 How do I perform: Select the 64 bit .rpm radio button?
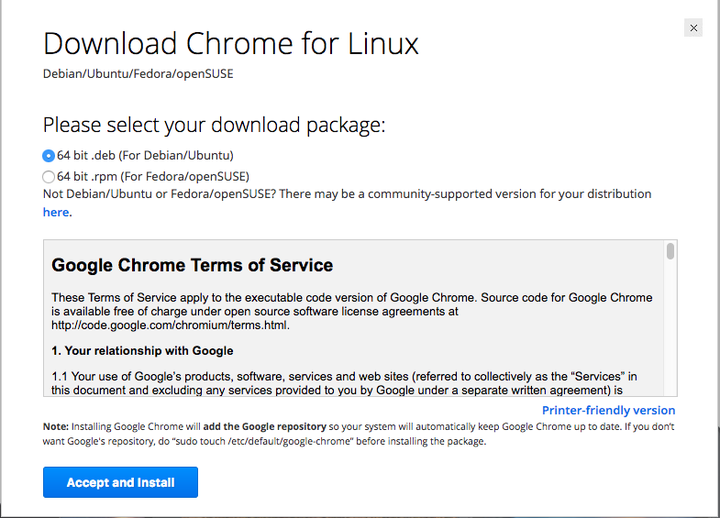[48, 177]
